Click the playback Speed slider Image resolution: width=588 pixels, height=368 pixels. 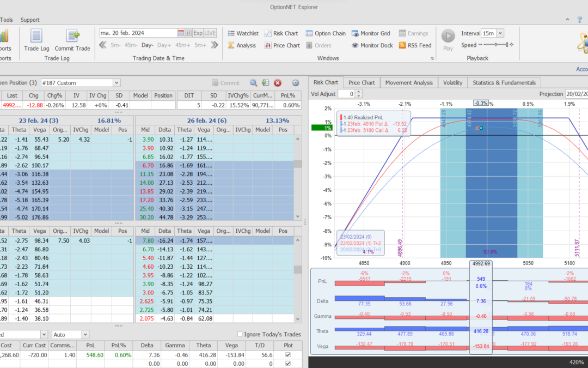tap(495, 45)
